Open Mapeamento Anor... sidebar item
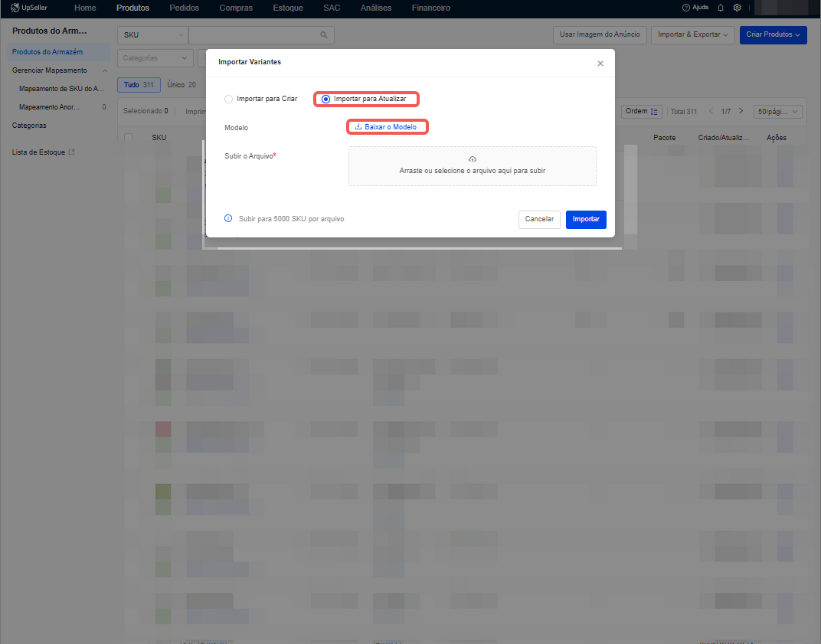The height and width of the screenshot is (644, 821). [50, 107]
